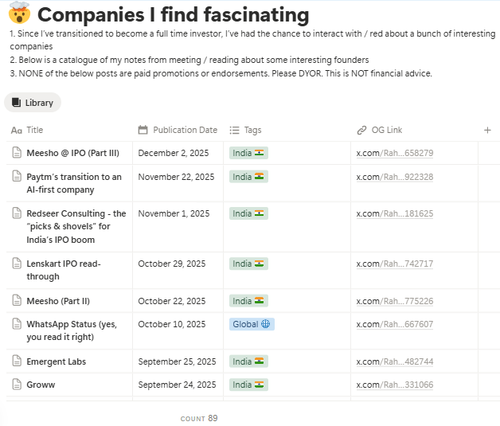Click the Companies I find fascinating page title
This screenshot has height=426, width=500.
(173, 15)
